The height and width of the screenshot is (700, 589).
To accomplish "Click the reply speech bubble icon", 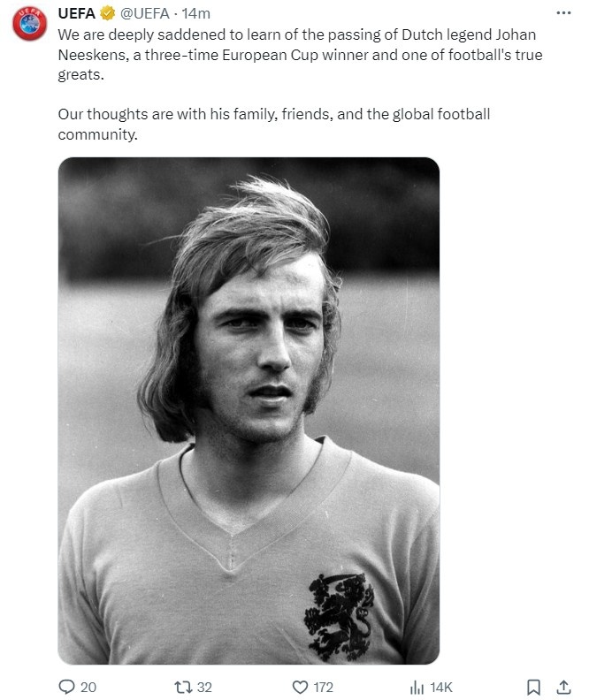I will tap(66, 687).
